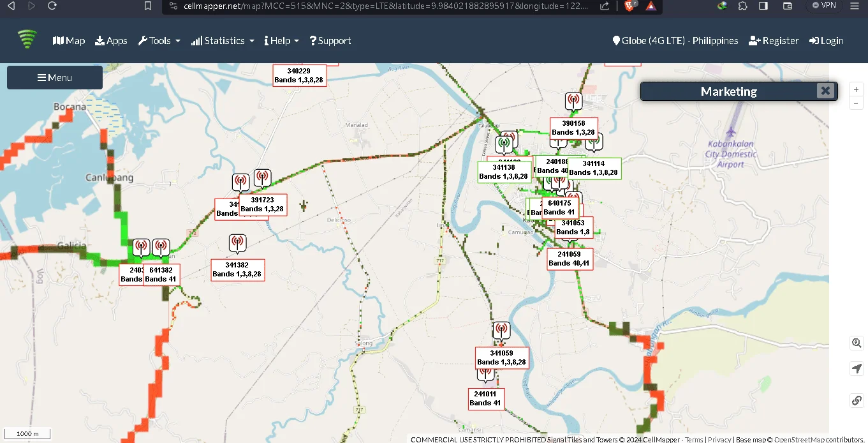Screen dimensions: 868x443
Task: Open the Apps page
Action: coord(111,40)
